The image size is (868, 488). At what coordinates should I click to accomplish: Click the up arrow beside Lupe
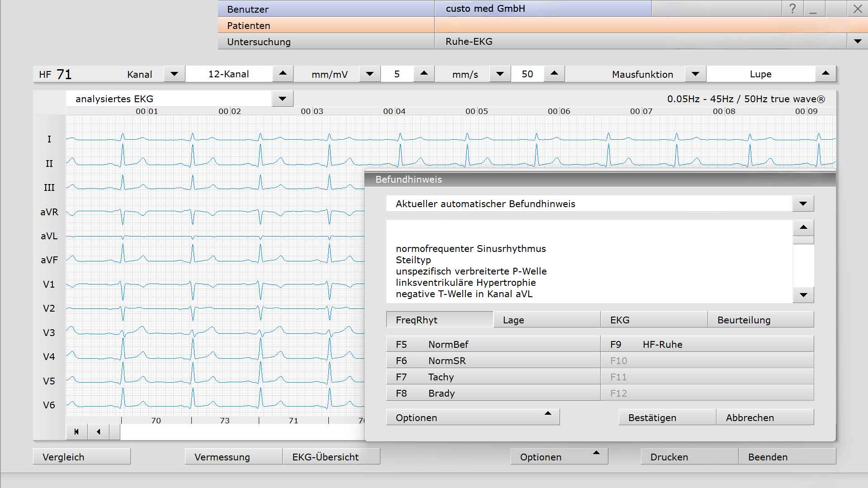(825, 74)
